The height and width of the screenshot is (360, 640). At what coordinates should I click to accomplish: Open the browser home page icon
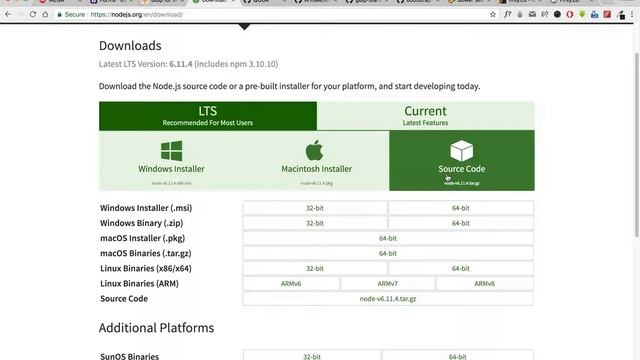(45, 14)
